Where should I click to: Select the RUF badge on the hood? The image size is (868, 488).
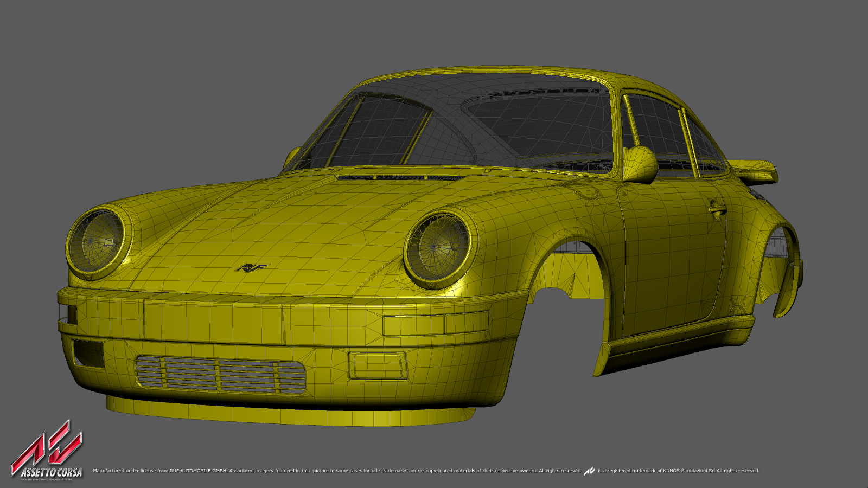click(x=252, y=267)
